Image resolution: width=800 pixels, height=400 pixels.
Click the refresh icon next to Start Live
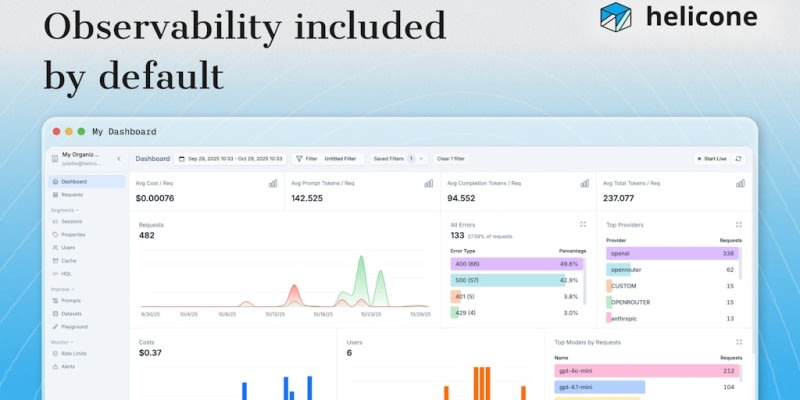[738, 158]
